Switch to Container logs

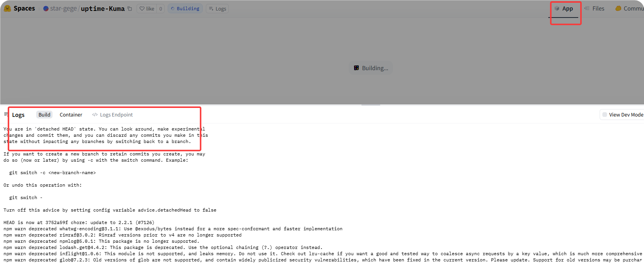click(x=71, y=115)
